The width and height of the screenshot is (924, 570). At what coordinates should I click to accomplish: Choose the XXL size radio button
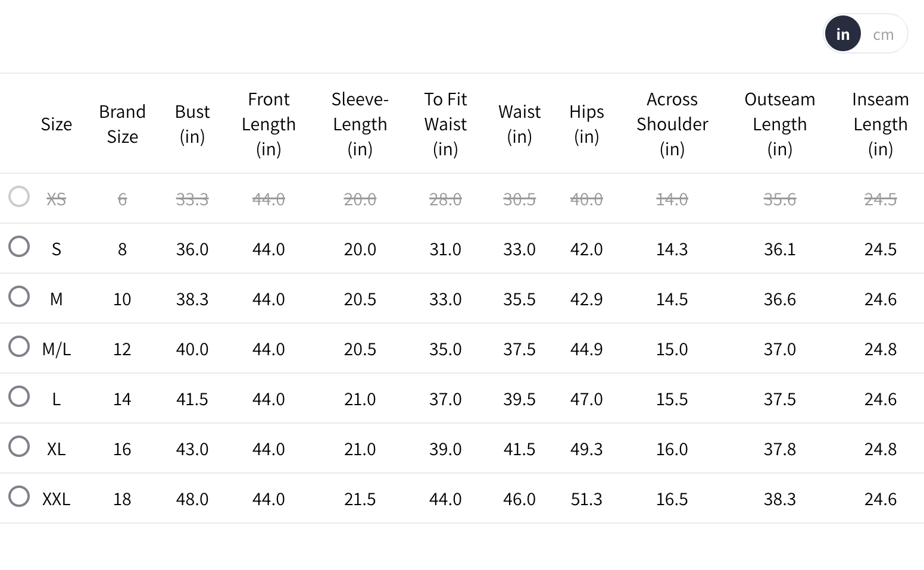click(x=19, y=496)
